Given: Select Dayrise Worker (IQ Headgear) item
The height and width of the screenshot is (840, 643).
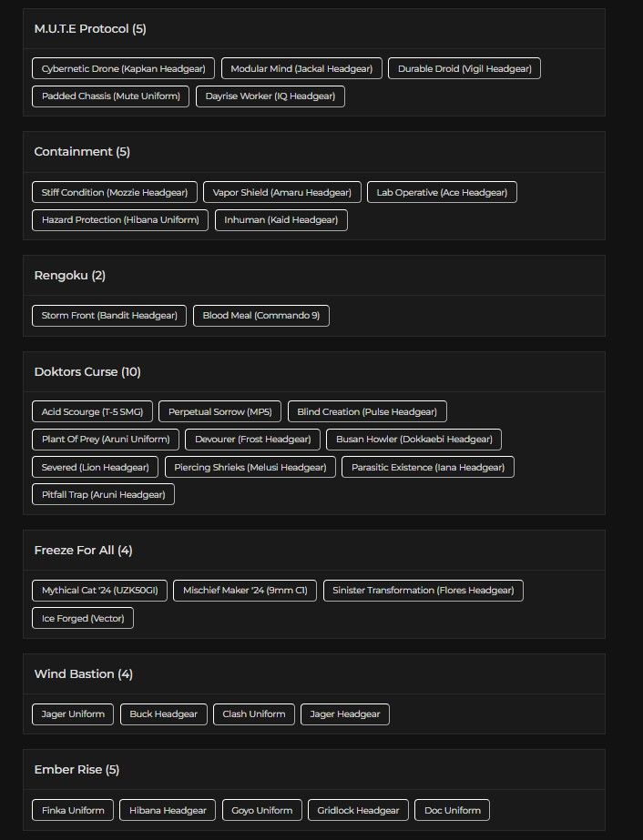Looking at the screenshot, I should [270, 96].
